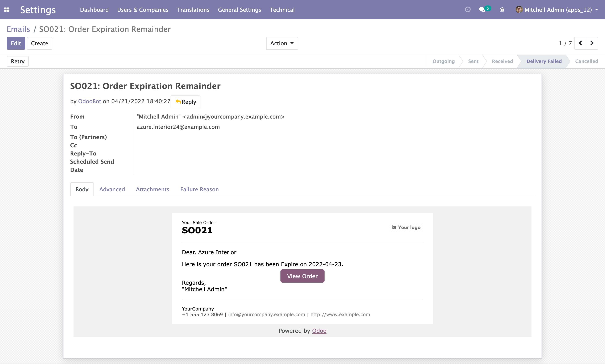Select the Cancelled status stage
This screenshot has width=605, height=364.
[586, 61]
